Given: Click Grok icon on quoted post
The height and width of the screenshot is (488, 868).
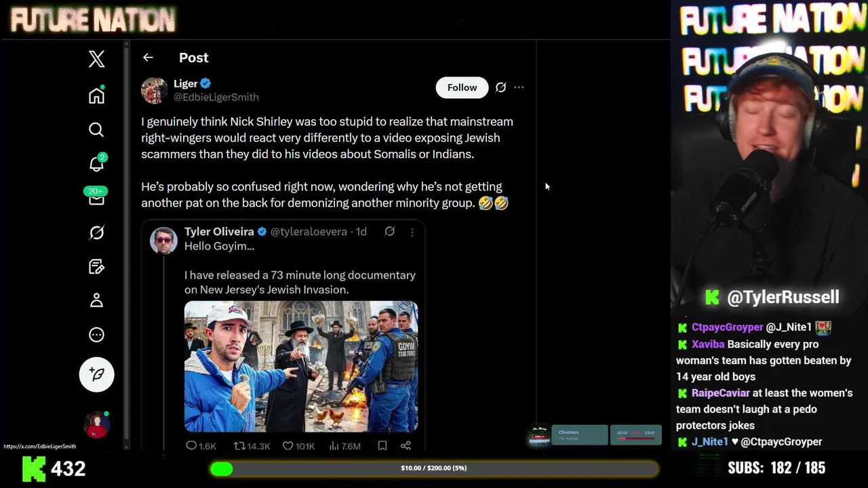Looking at the screenshot, I should pyautogui.click(x=390, y=232).
